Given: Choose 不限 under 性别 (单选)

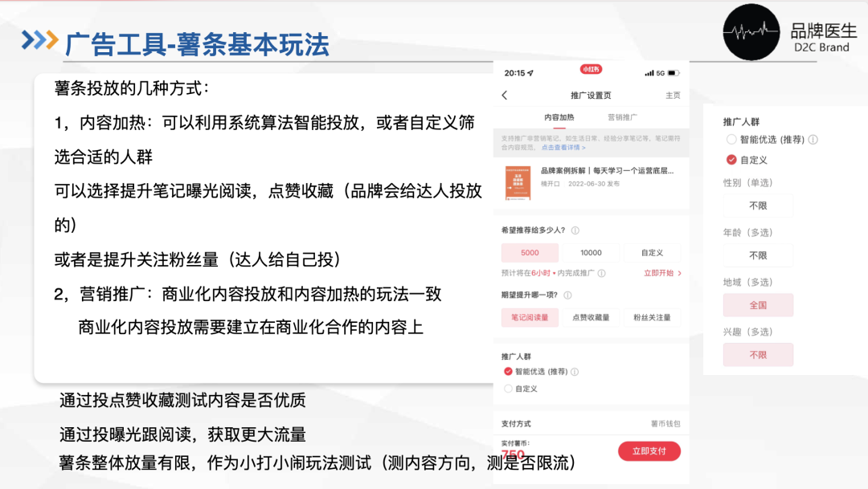Looking at the screenshot, I should (x=758, y=206).
